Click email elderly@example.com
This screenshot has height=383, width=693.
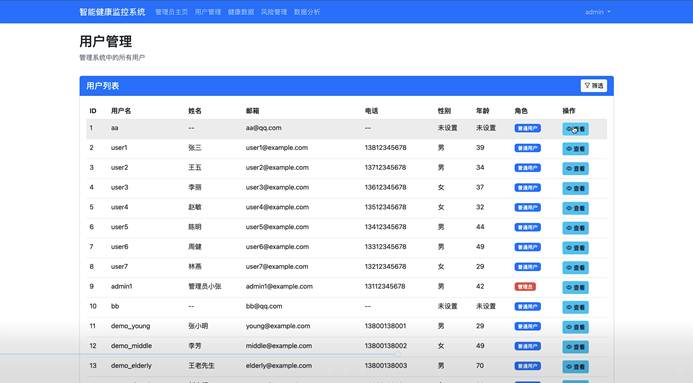pyautogui.click(x=278, y=366)
